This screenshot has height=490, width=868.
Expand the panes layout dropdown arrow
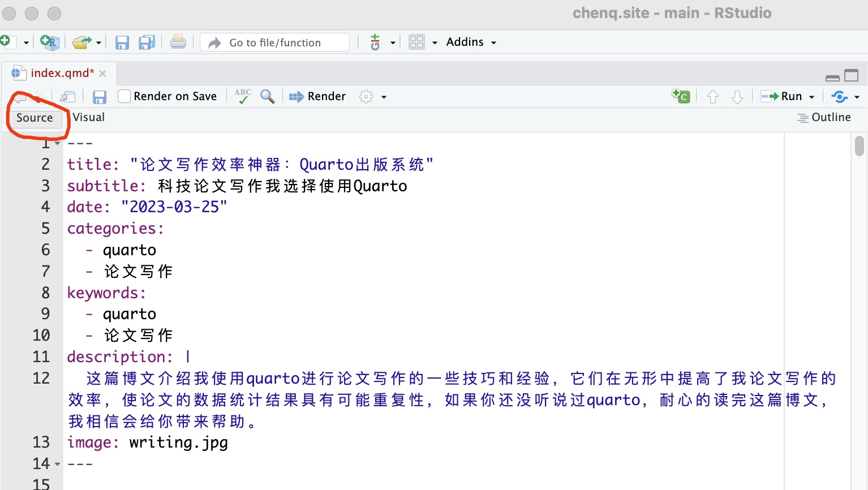[x=435, y=42]
